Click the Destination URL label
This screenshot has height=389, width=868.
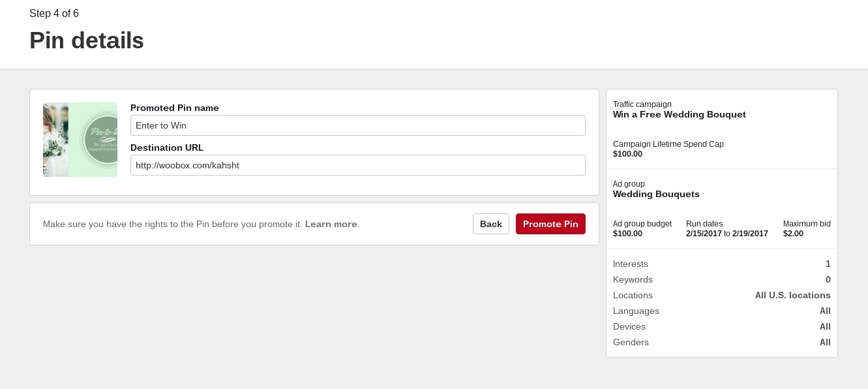167,148
